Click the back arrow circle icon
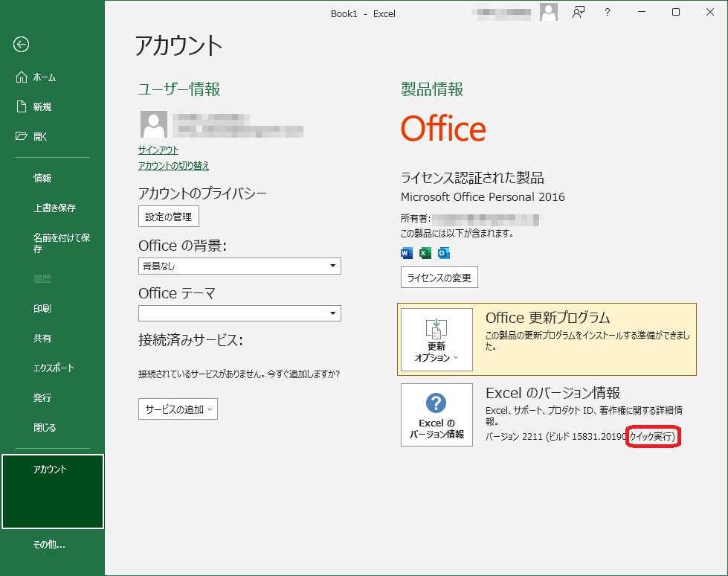 tap(21, 45)
